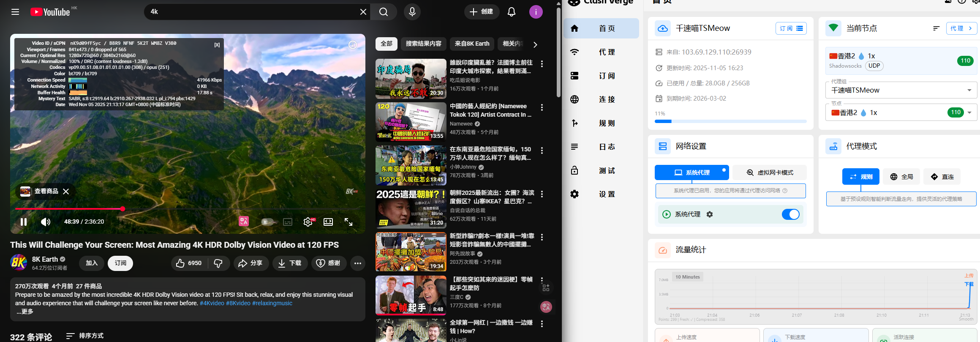Open video settings gear in player
This screenshot has height=342, width=980.
tap(308, 222)
